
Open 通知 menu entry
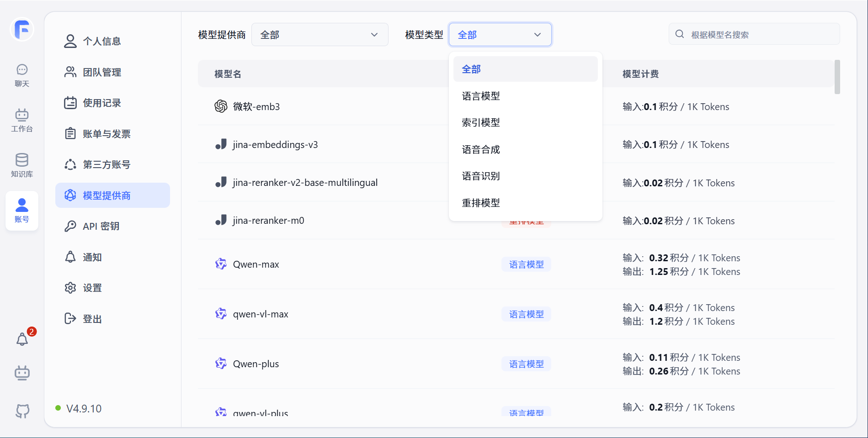tap(112, 257)
